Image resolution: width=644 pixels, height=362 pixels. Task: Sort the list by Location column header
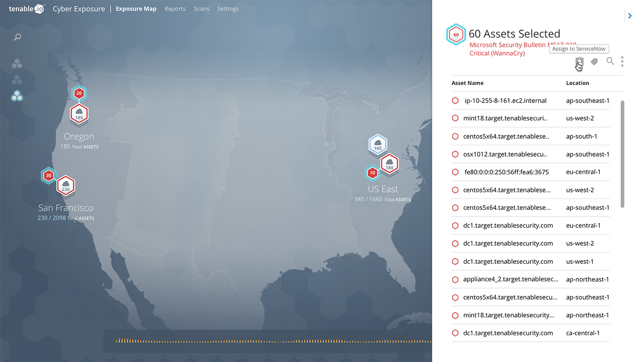577,83
